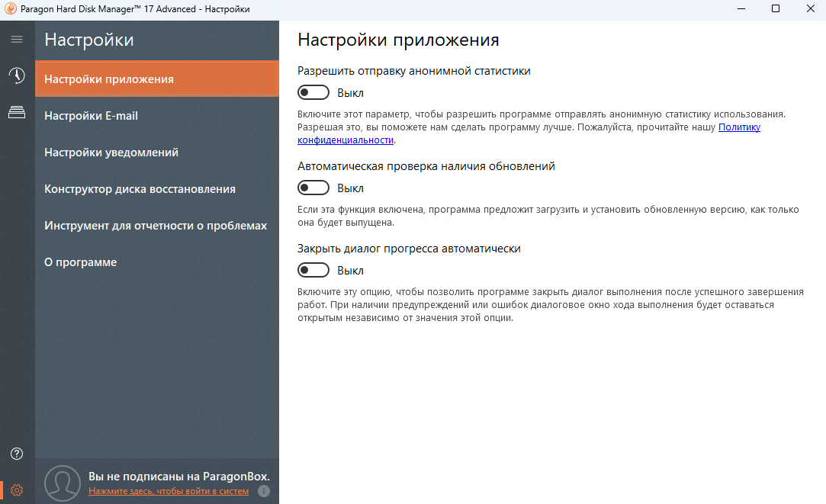The image size is (826, 504).
Task: Close the Paragon Hard Disk Manager window
Action: pos(810,9)
